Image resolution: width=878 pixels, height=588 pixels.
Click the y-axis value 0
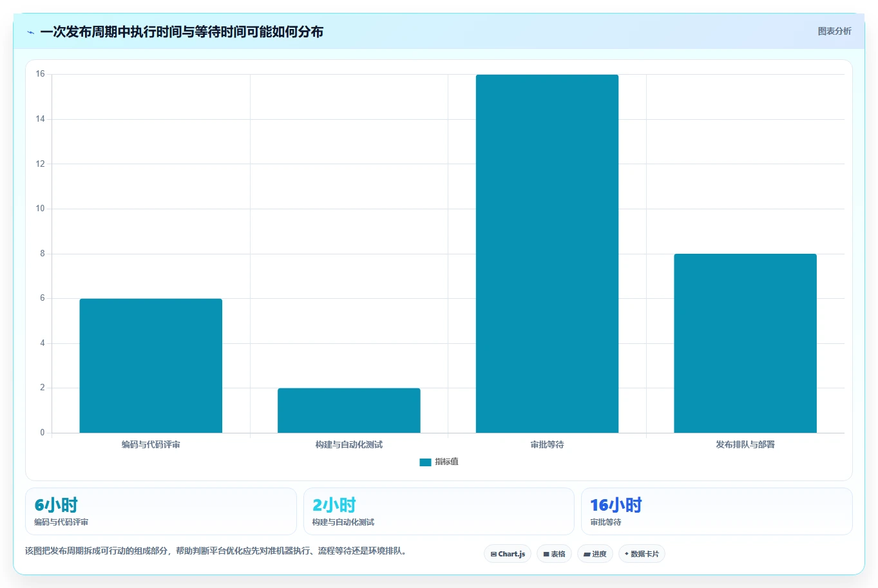click(x=43, y=433)
